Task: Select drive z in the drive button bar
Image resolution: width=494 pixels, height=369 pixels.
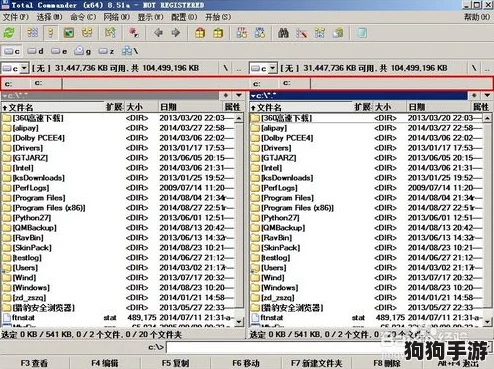Action: [107, 51]
